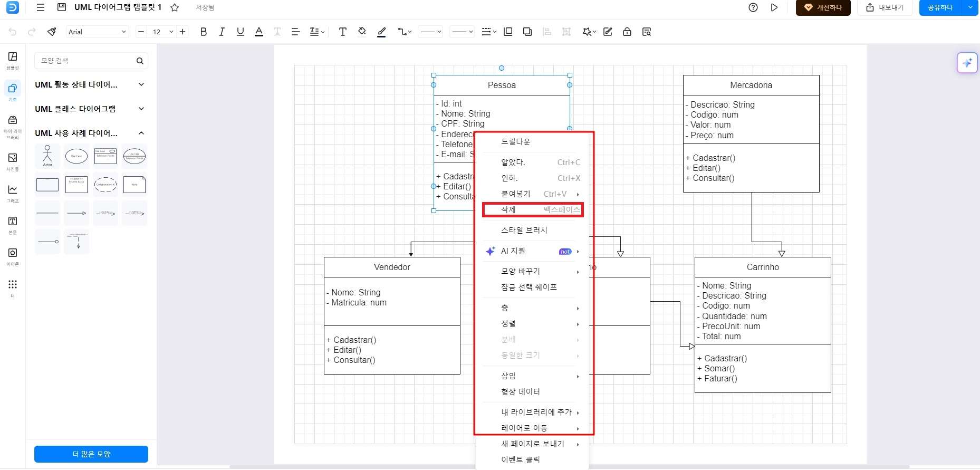Open the 템플릿 templates sidebar panel
Image resolution: width=980 pixels, height=470 pixels.
point(13,61)
